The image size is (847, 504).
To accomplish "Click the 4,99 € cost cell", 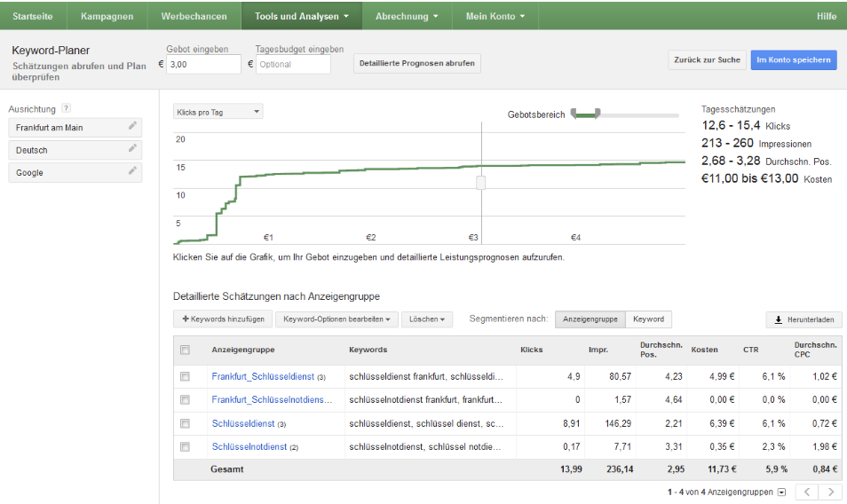I will [x=722, y=376].
